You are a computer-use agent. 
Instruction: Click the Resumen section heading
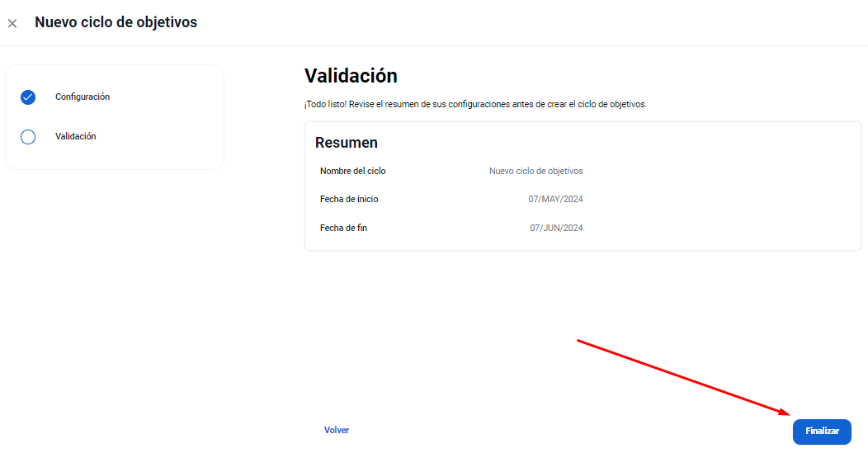(347, 143)
